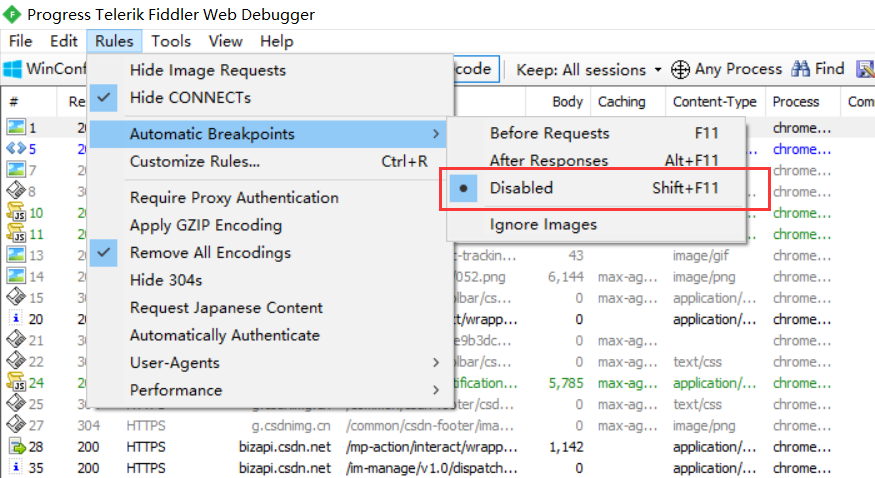The image size is (875, 478).
Task: Select the info icon of session 35
Action: click(x=16, y=467)
